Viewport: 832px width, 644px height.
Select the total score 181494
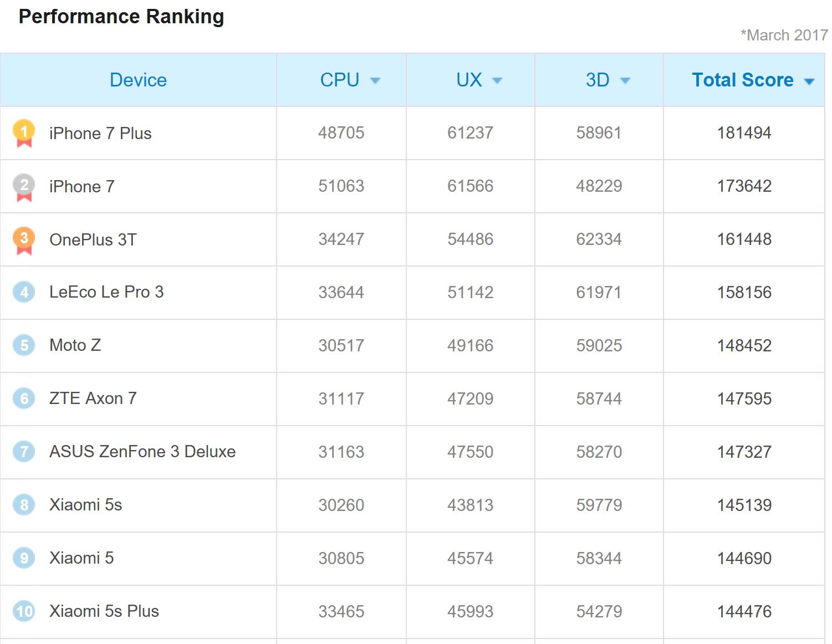(x=744, y=133)
